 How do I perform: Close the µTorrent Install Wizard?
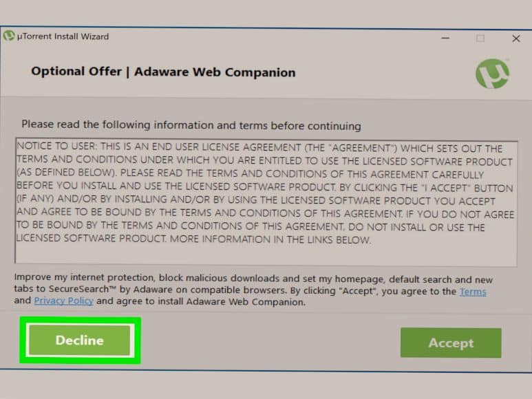[x=516, y=39]
